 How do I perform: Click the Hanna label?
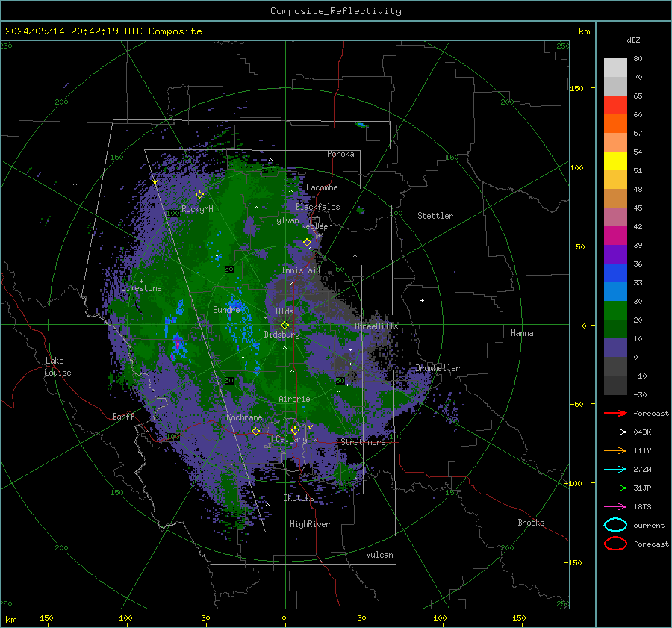tap(522, 333)
